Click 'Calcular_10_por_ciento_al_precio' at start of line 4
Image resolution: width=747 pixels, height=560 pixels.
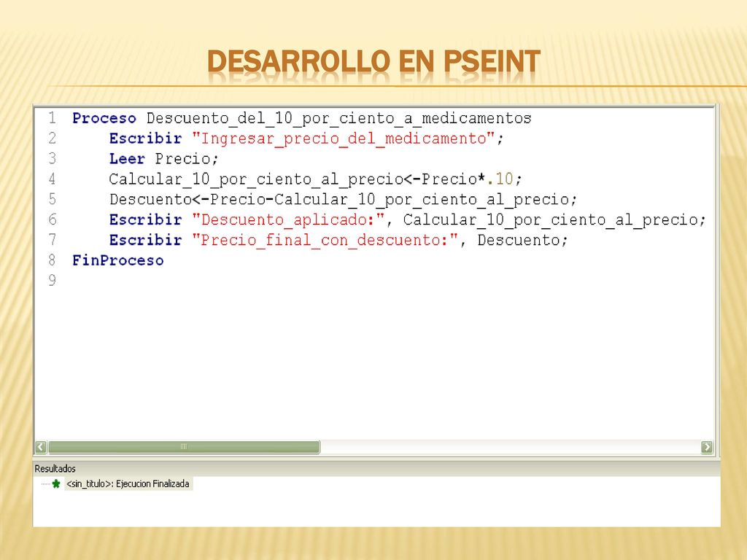256,179
